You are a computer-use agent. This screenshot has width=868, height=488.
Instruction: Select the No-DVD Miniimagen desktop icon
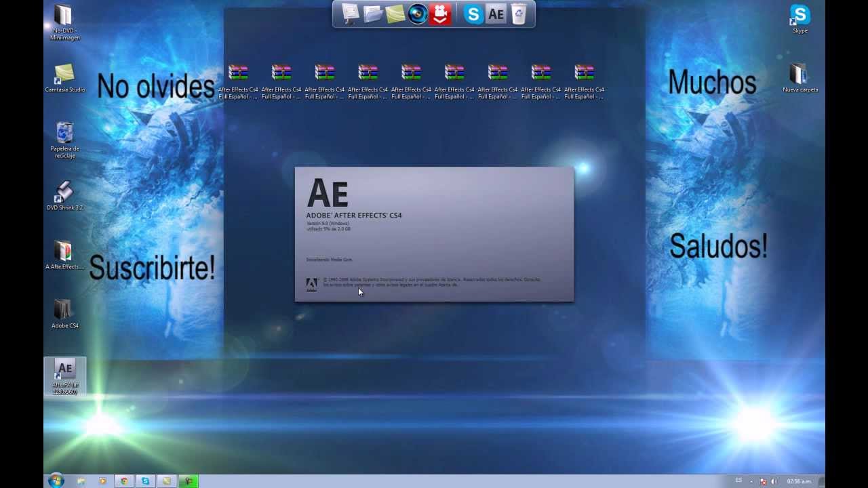pyautogui.click(x=64, y=22)
